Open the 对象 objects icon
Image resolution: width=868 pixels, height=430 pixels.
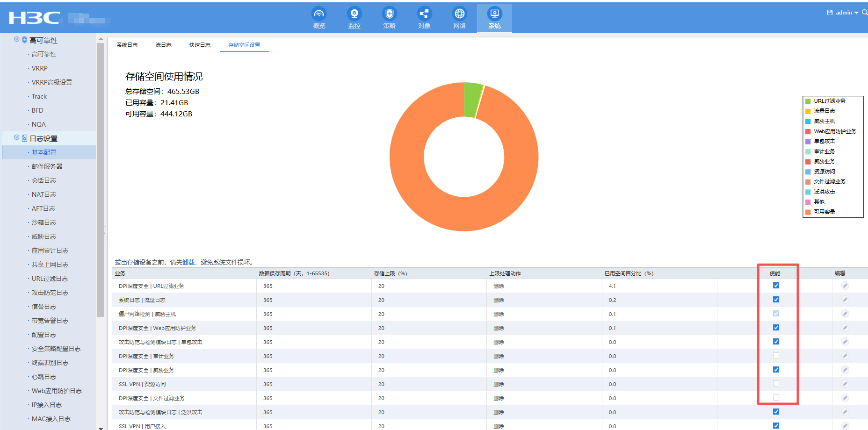424,14
